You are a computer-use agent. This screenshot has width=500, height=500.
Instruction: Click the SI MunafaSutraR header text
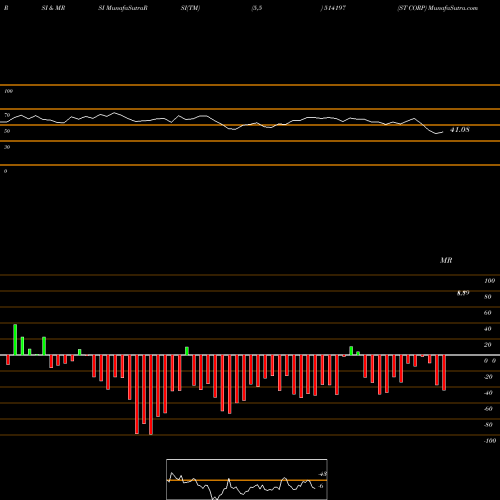(x=123, y=8)
